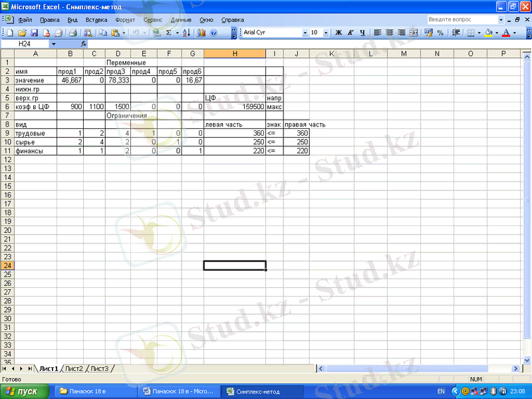Open the font size dropdown
This screenshot has height=399, width=532.
click(x=326, y=33)
